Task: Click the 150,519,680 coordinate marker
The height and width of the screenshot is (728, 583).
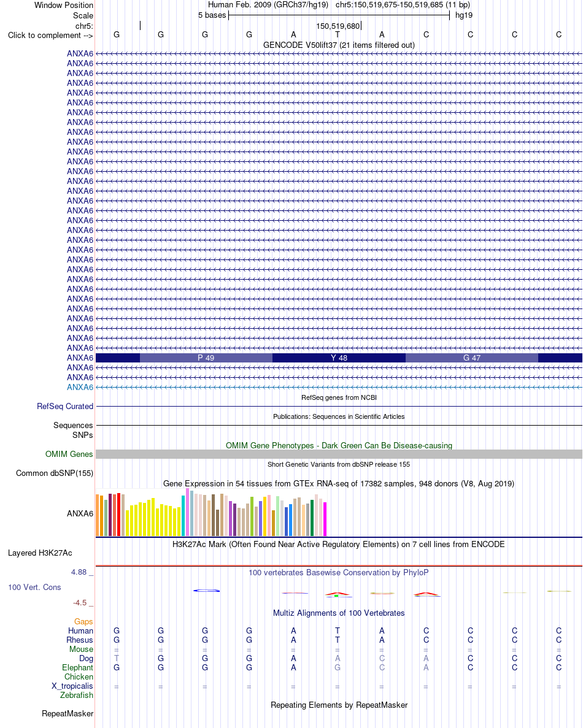Action: [338, 26]
